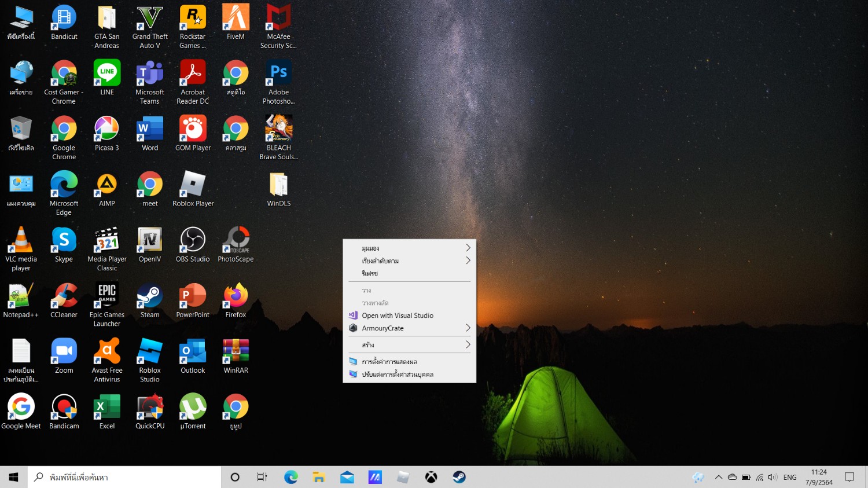Open the Steam desktop shortcut

tap(150, 300)
